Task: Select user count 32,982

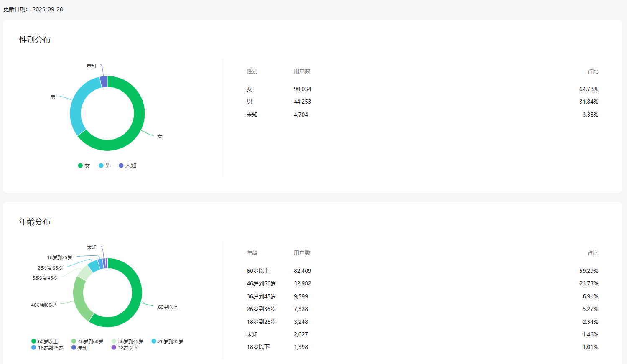Action: [x=302, y=283]
